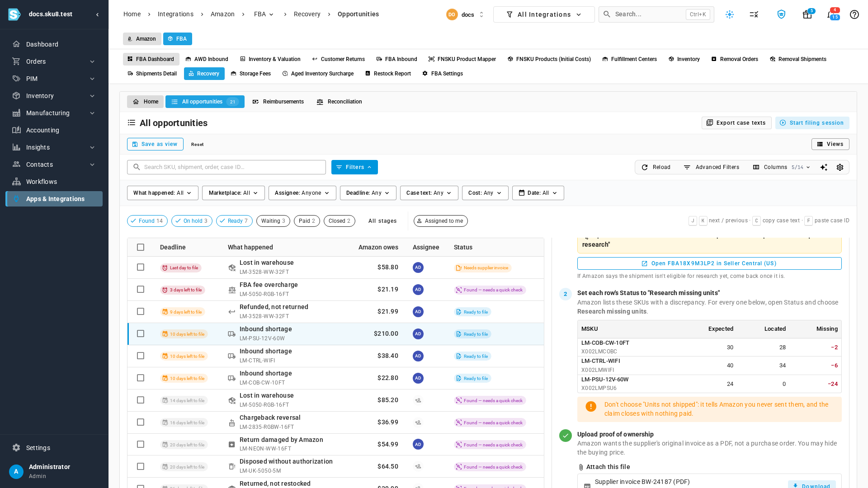Click the global Search field
868x488 pixels.
[x=656, y=14]
